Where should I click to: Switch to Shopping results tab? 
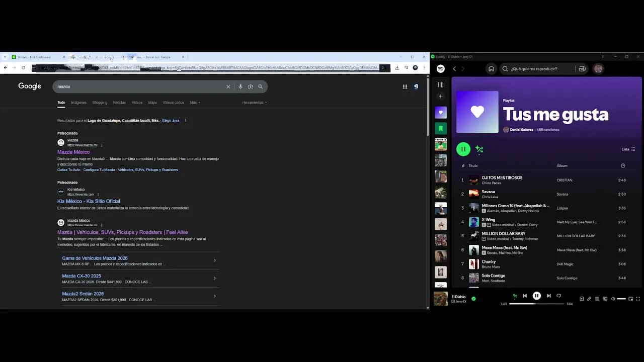[x=100, y=103]
